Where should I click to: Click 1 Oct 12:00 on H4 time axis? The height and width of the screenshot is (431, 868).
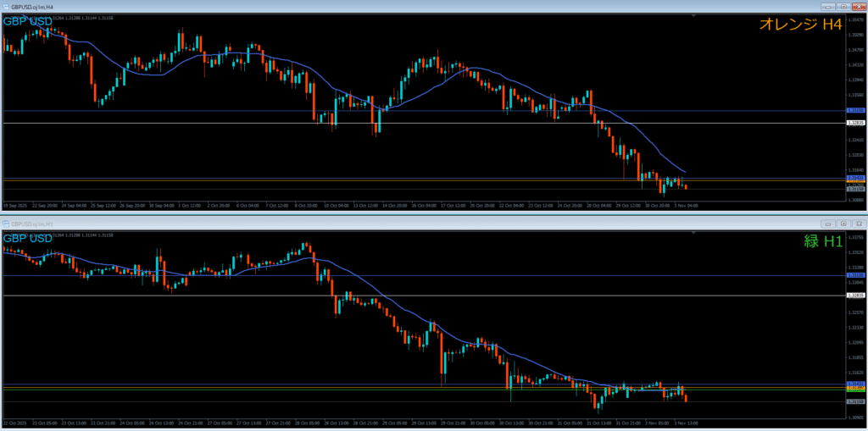190,205
